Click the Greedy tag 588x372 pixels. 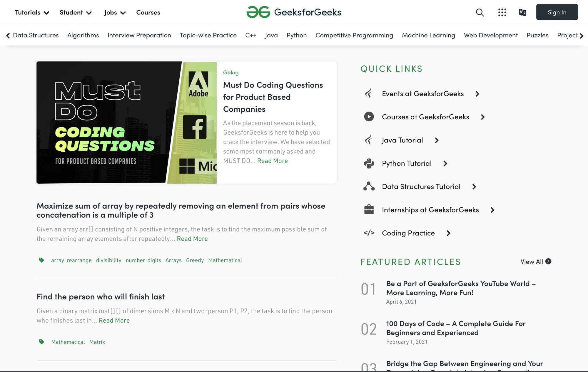click(x=195, y=260)
